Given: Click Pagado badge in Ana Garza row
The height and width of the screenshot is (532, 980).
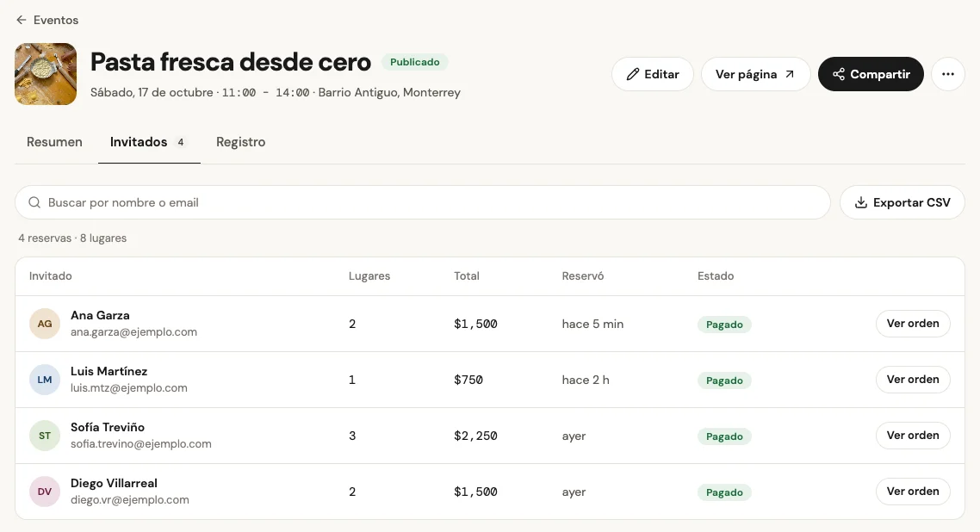Looking at the screenshot, I should click(724, 325).
